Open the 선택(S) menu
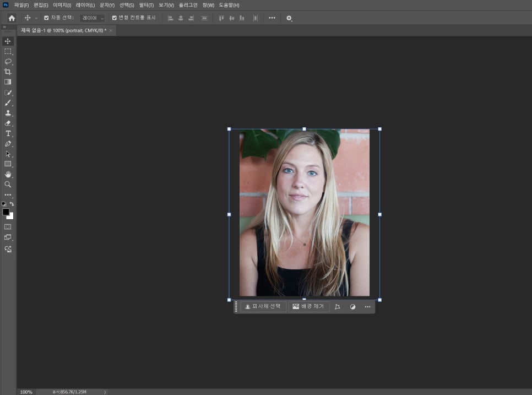This screenshot has height=395, width=532. pos(127,5)
